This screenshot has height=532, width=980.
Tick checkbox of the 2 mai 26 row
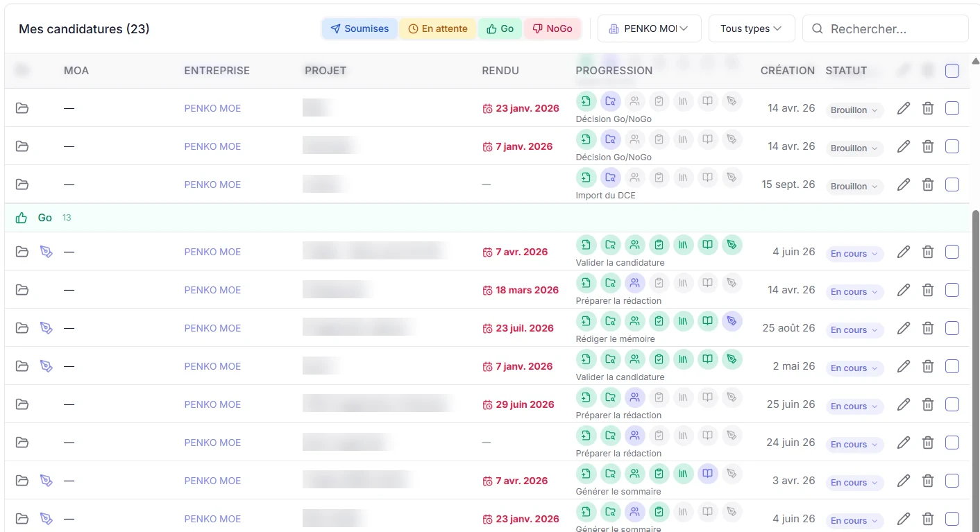click(952, 366)
